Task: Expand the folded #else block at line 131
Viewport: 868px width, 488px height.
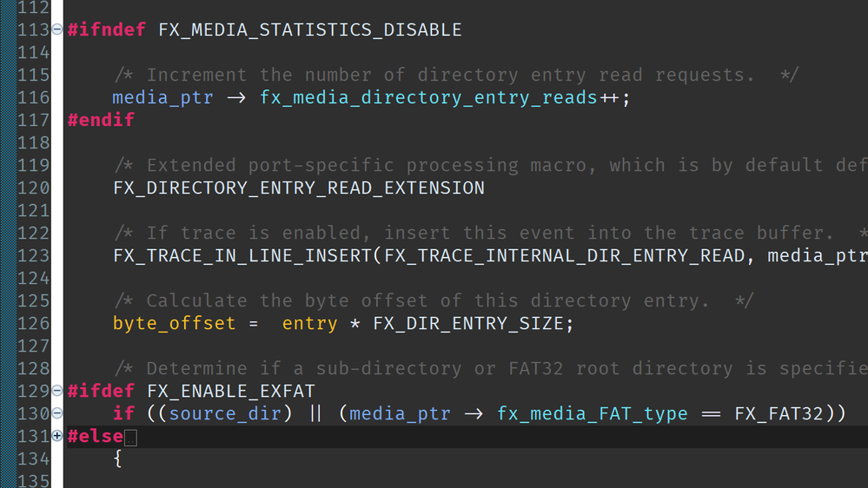Action: click(x=57, y=436)
